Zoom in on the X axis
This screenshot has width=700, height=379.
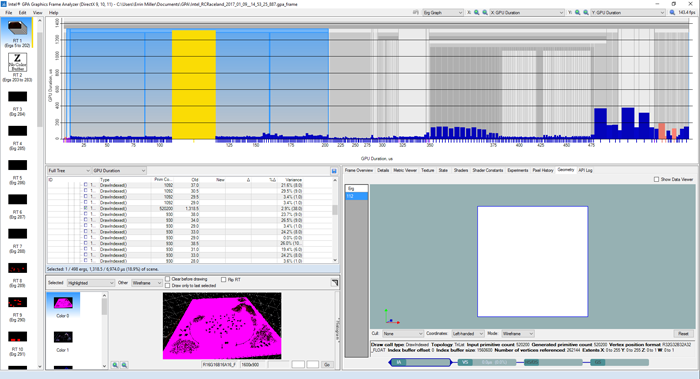click(x=476, y=12)
